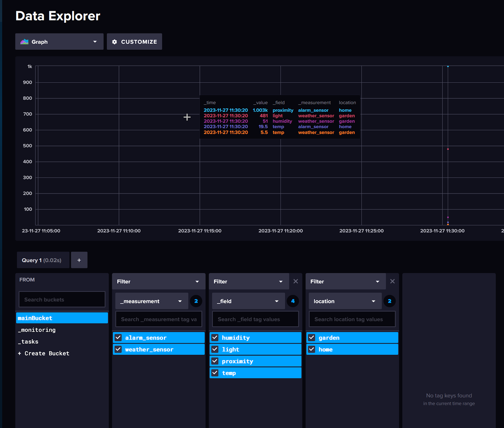Screen dimensions: 504x428
Task: Click the purple humidity data point near 51
Action: pos(448,217)
